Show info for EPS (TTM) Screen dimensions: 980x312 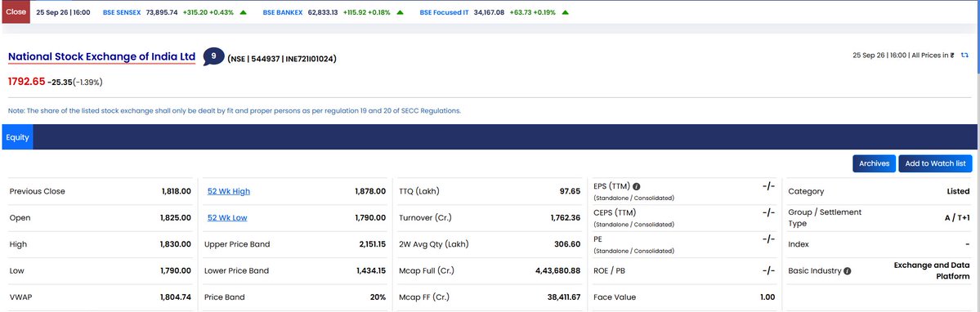pos(636,186)
